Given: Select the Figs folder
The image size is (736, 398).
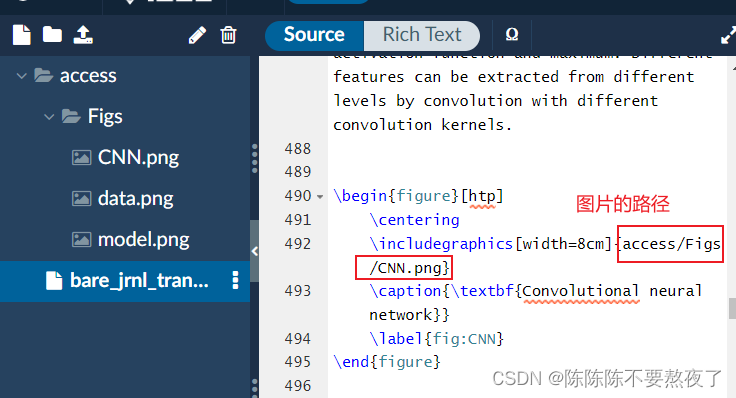Looking at the screenshot, I should tap(105, 116).
